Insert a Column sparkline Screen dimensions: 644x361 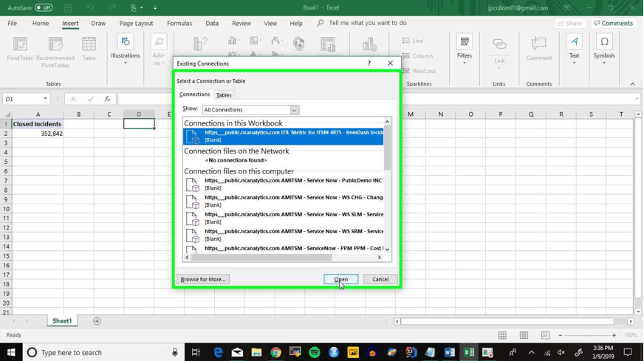click(417, 56)
